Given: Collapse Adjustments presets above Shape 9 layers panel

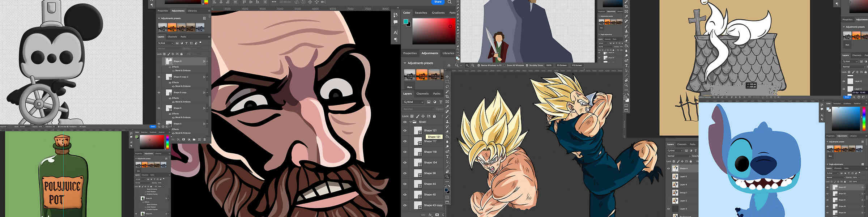Looking at the screenshot, I should click(159, 18).
